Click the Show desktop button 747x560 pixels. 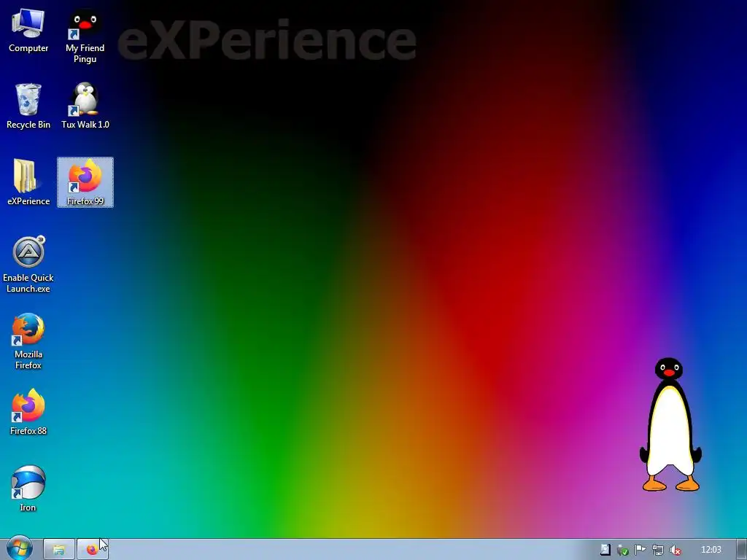click(742, 550)
